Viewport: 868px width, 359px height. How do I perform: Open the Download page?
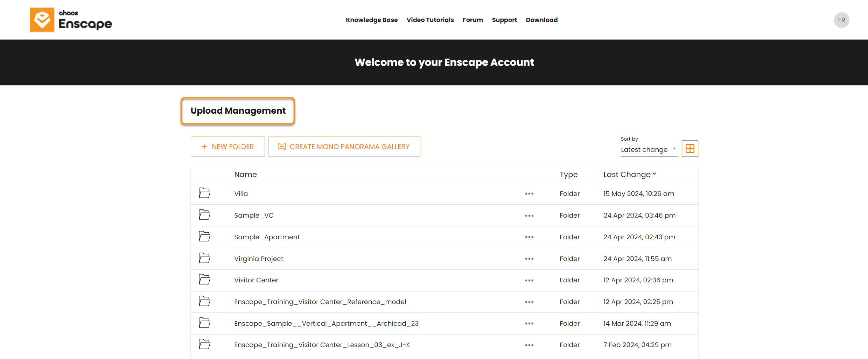pos(541,20)
